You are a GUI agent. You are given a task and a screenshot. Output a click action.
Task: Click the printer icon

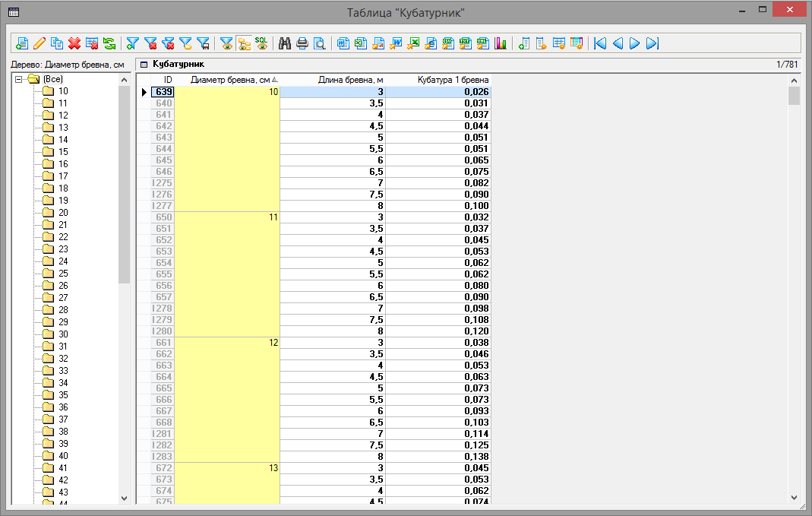tap(302, 43)
